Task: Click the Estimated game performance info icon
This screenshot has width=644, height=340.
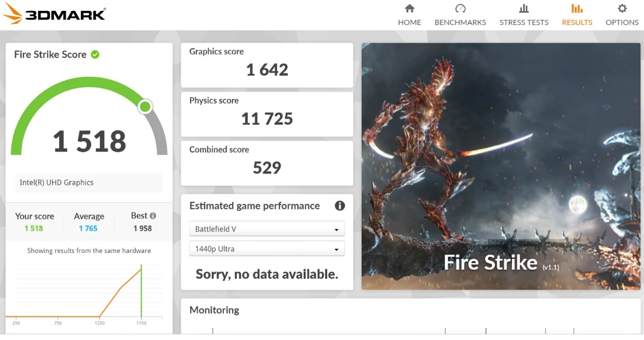Action: pos(340,206)
